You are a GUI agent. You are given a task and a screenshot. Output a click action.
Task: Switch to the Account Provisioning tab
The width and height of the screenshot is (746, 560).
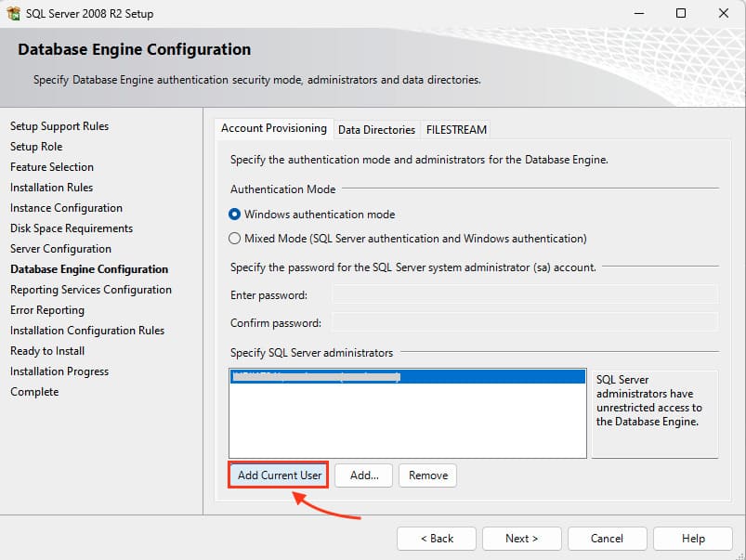coord(273,128)
